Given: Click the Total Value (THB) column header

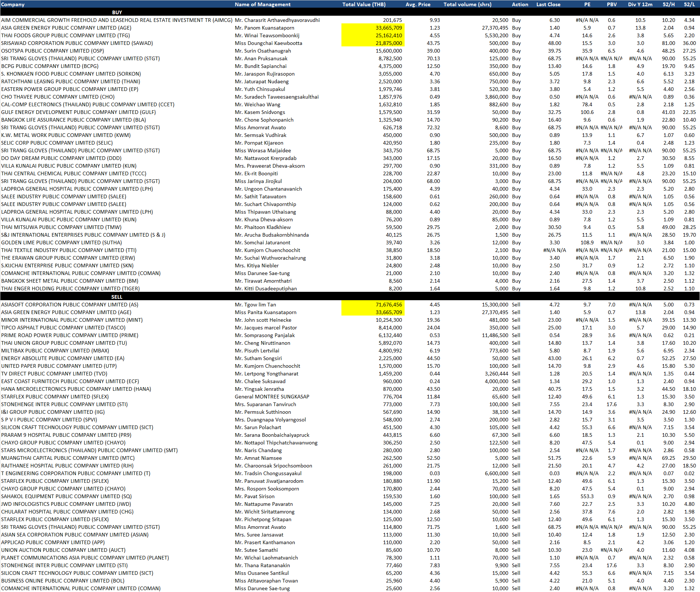Looking at the screenshot, I should [364, 4].
